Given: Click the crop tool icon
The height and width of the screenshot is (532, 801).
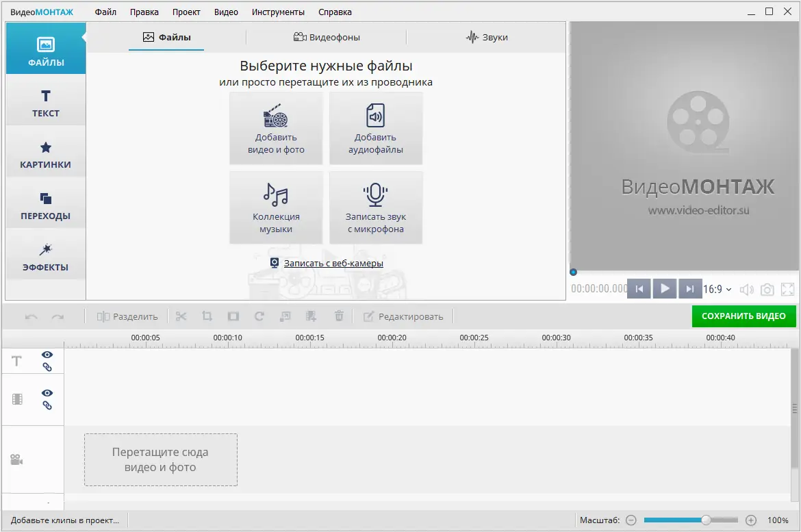Looking at the screenshot, I should tap(207, 316).
